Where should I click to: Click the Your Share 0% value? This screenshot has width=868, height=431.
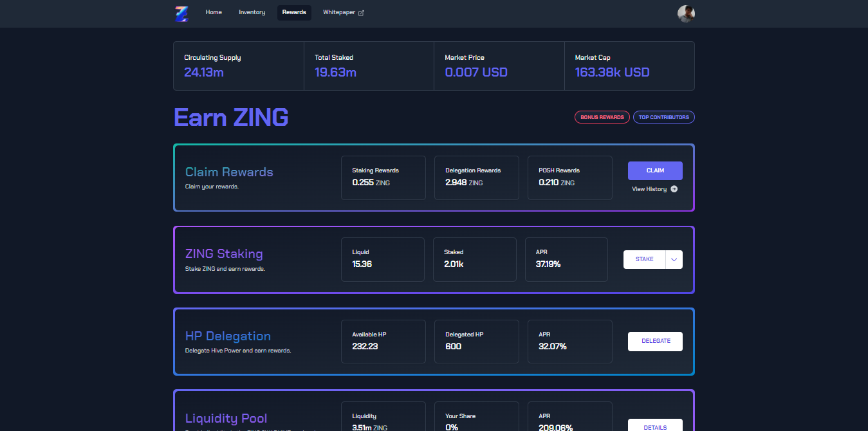(452, 427)
